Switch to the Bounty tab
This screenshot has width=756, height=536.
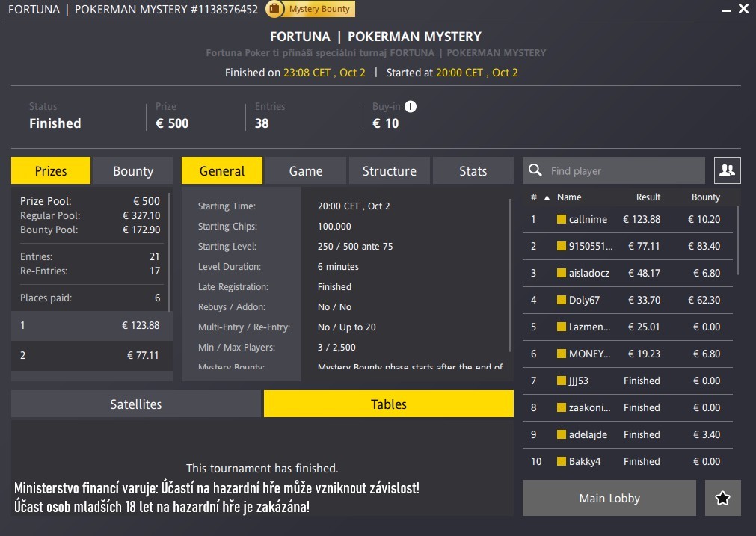(x=132, y=171)
